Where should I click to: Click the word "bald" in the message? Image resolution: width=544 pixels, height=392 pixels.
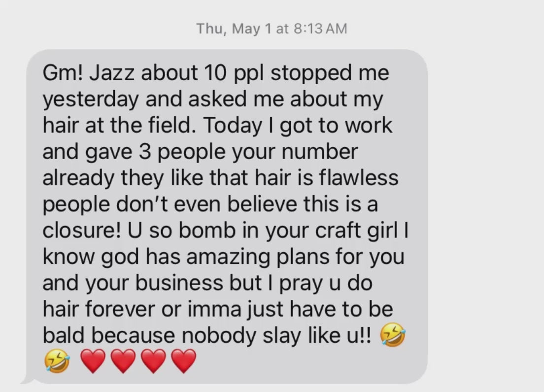point(64,336)
